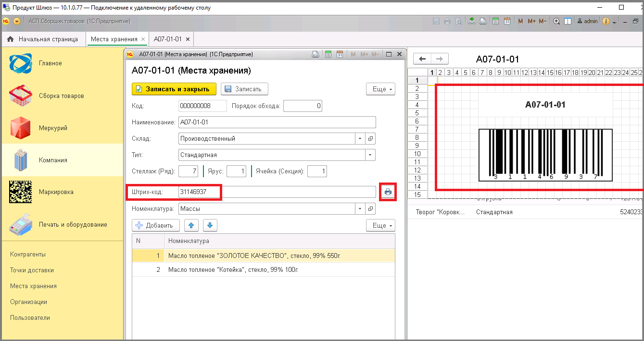The width and height of the screenshot is (644, 341).
Task: Click the barcode print icon
Action: coord(388,192)
